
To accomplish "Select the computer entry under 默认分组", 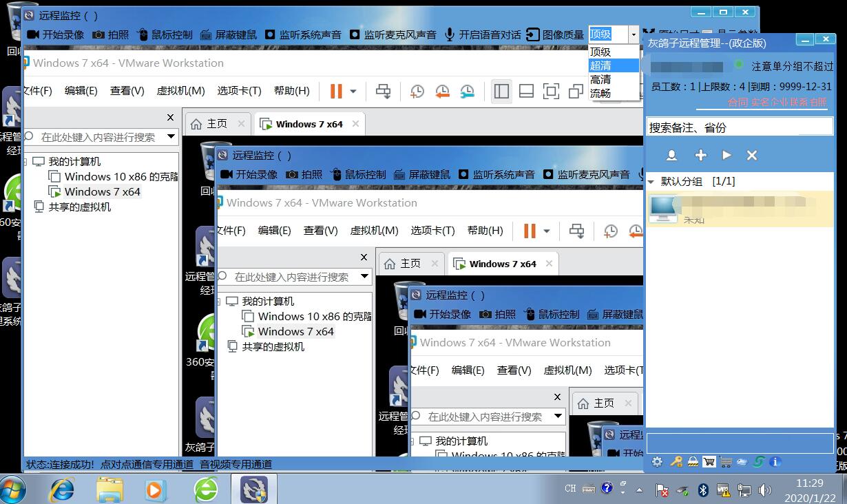I will pyautogui.click(x=739, y=209).
